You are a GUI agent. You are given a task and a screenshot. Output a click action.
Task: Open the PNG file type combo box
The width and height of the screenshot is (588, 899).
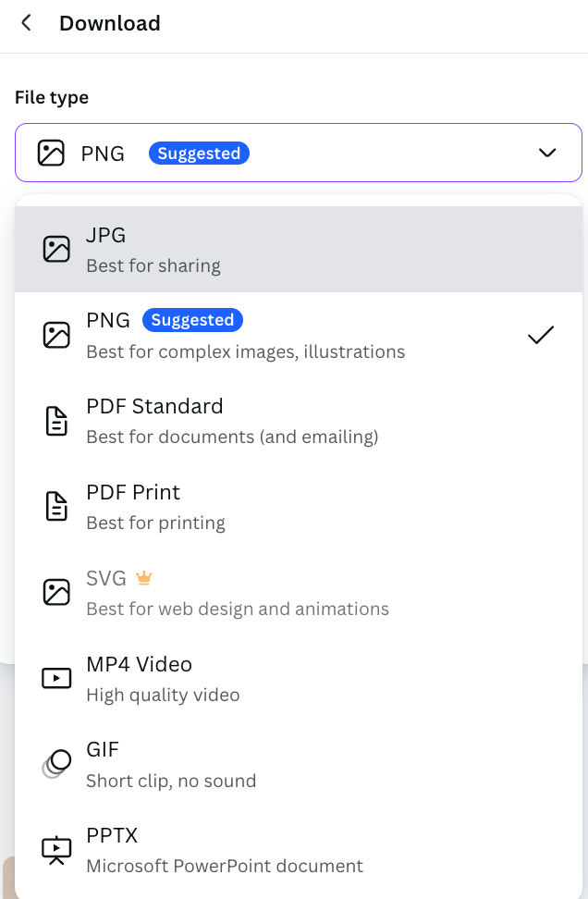298,153
